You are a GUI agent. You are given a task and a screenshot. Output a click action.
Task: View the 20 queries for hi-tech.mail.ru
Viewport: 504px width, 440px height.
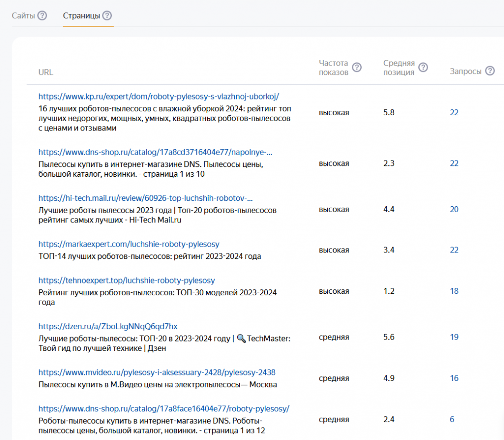(x=454, y=209)
